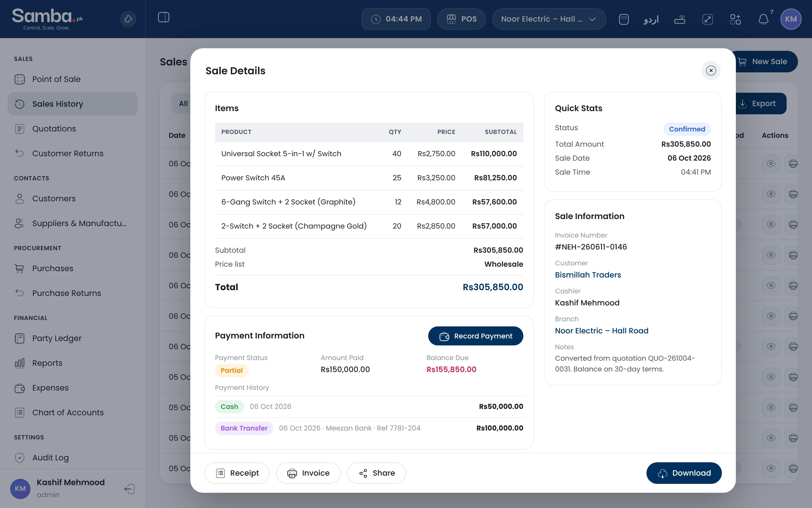Viewport: 812px width, 508px height.
Task: Open Purchase Returns
Action: [72, 293]
